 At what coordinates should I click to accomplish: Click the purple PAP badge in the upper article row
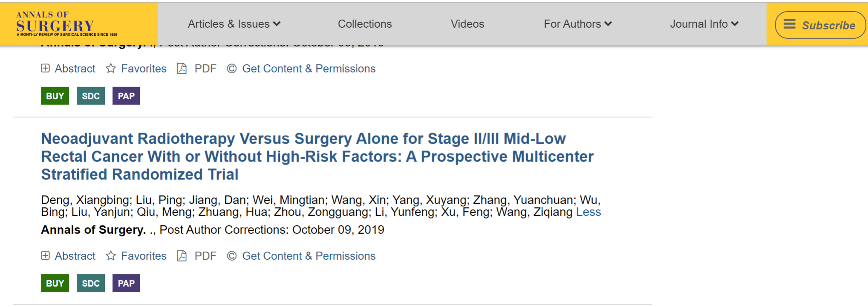126,96
